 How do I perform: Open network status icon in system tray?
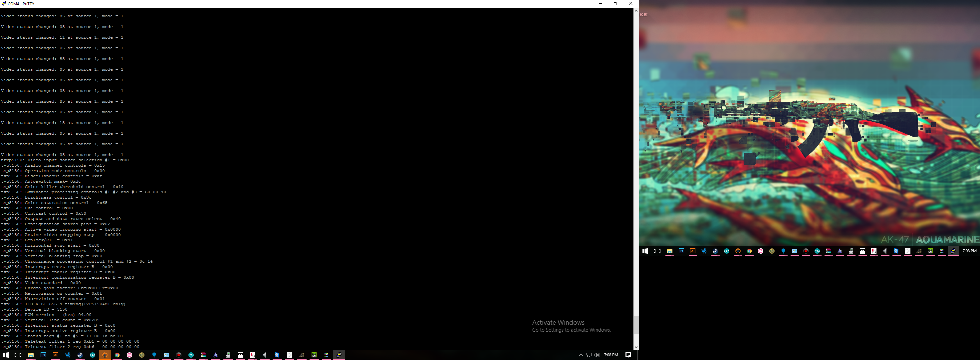pyautogui.click(x=589, y=355)
